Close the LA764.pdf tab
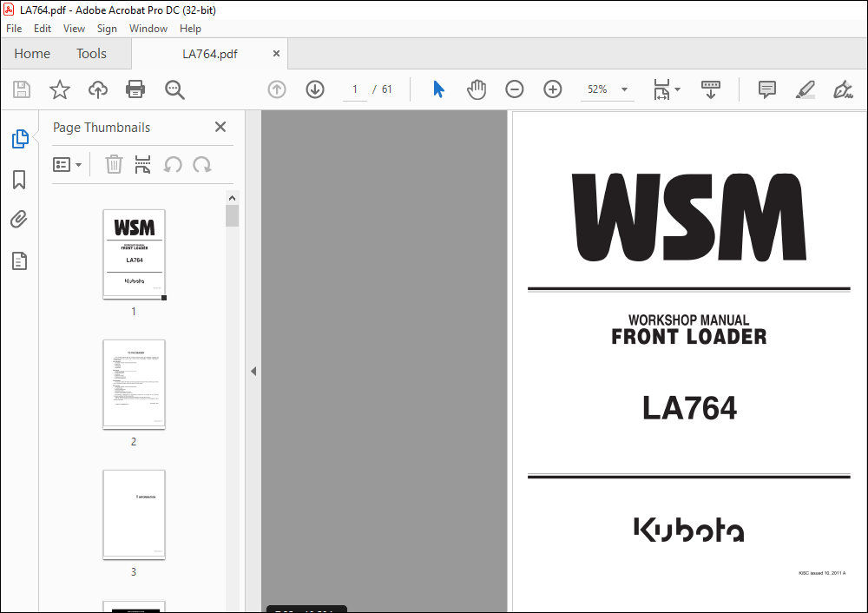868x613 pixels. coord(276,53)
